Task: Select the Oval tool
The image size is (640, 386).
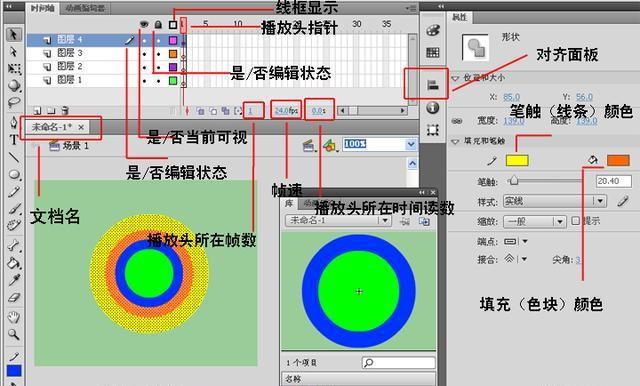Action: tap(14, 174)
